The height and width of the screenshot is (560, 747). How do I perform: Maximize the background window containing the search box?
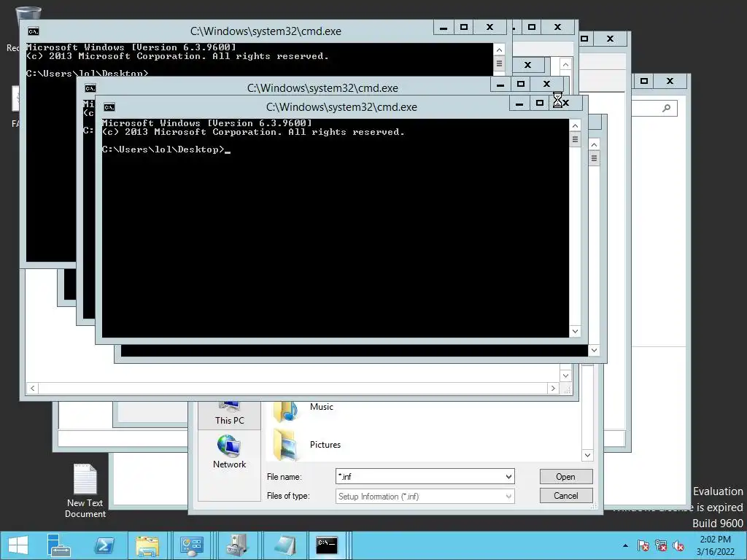click(x=643, y=81)
